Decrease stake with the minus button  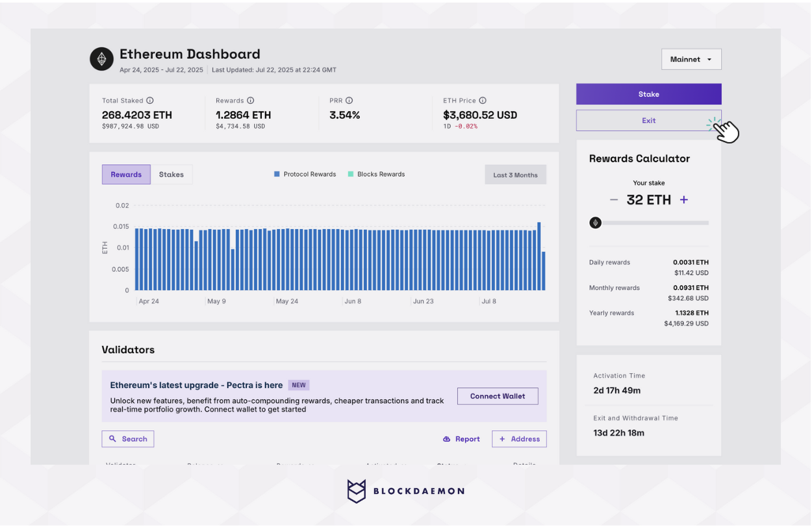coord(614,200)
